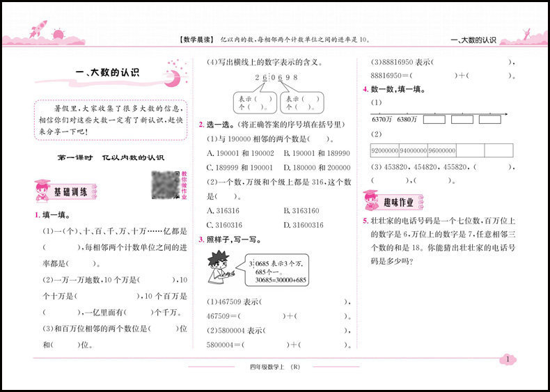Click the 6380万 label on the number line
The height and width of the screenshot is (392, 550).
pos(407,119)
